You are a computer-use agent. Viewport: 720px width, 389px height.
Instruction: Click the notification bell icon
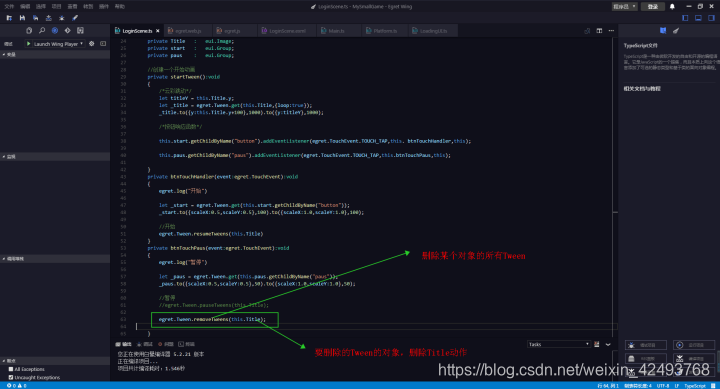672,6
